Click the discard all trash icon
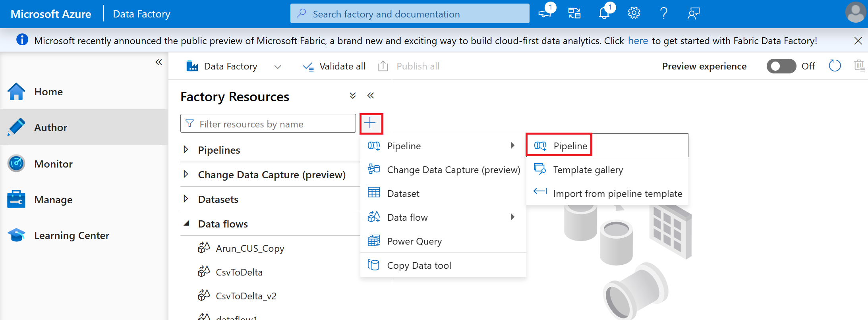The height and width of the screenshot is (320, 868). pyautogui.click(x=859, y=66)
